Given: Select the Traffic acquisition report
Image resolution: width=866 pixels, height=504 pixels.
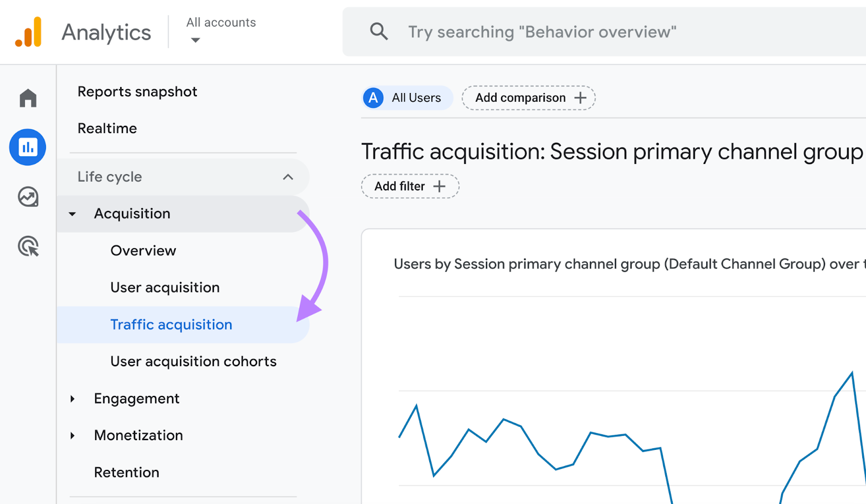Looking at the screenshot, I should 171,324.
